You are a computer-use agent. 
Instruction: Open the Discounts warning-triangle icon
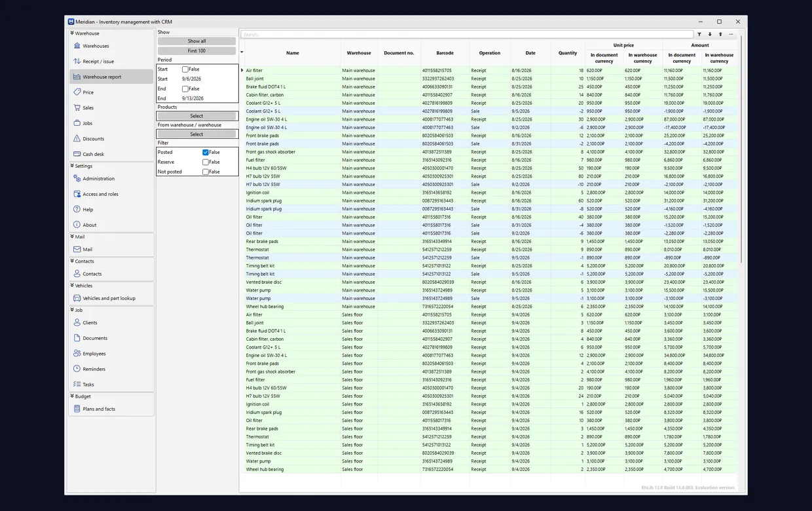point(77,138)
